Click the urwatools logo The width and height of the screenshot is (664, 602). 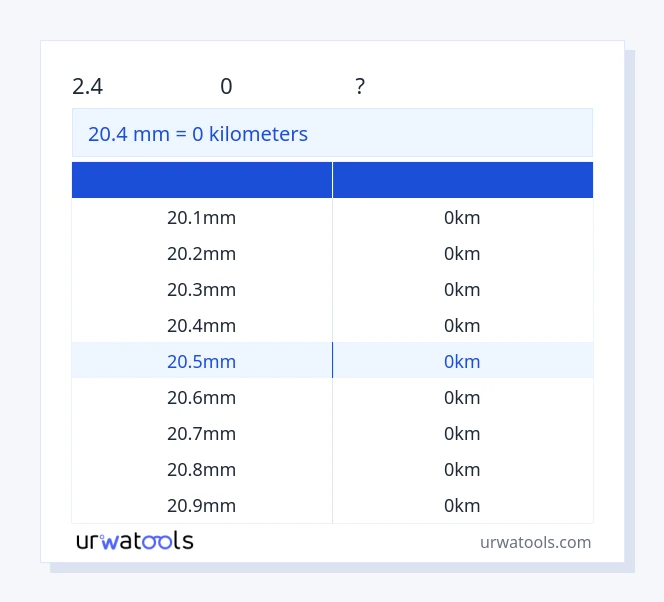click(135, 541)
